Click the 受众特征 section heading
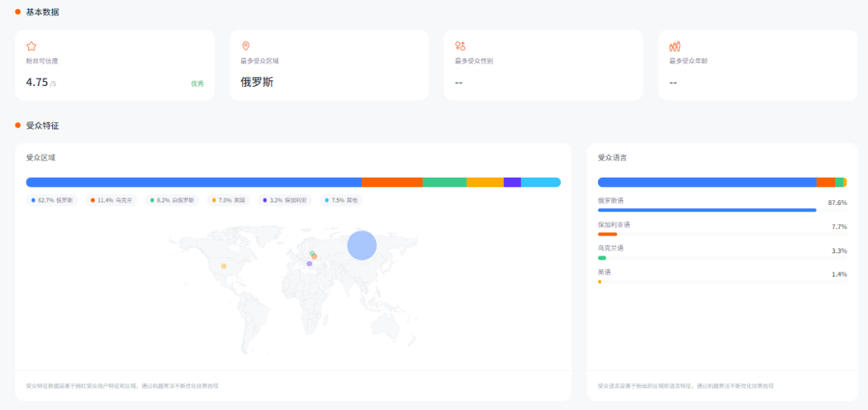This screenshot has width=868, height=410. click(43, 125)
